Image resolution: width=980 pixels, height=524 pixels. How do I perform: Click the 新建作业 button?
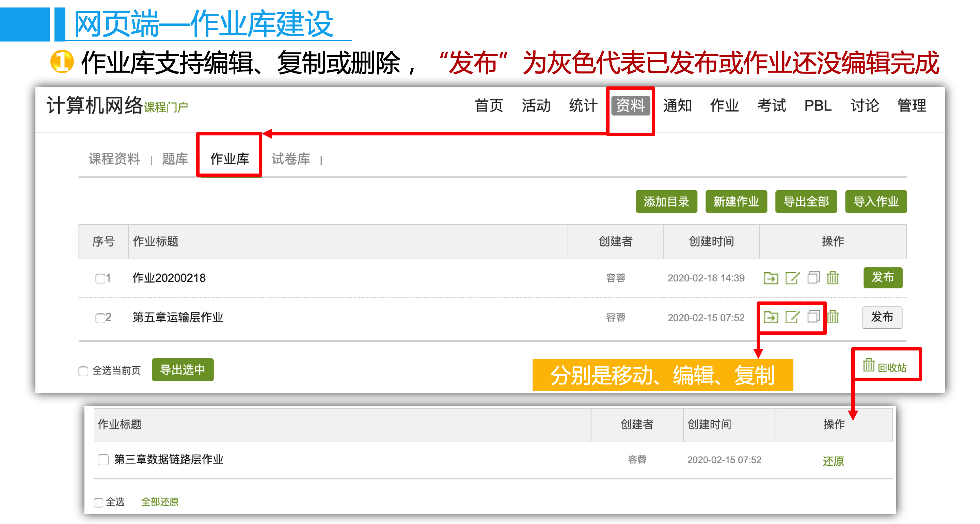click(736, 201)
